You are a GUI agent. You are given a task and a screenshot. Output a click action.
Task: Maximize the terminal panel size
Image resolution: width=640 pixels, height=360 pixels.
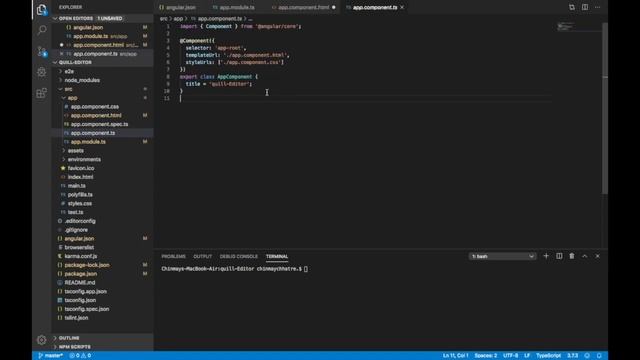[x=584, y=256]
